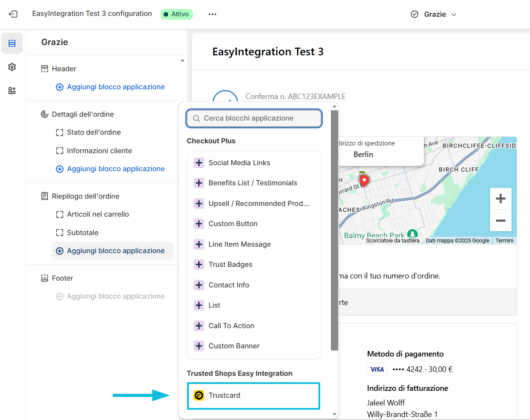
Task: Click the exit editor icon
Action: [x=13, y=14]
